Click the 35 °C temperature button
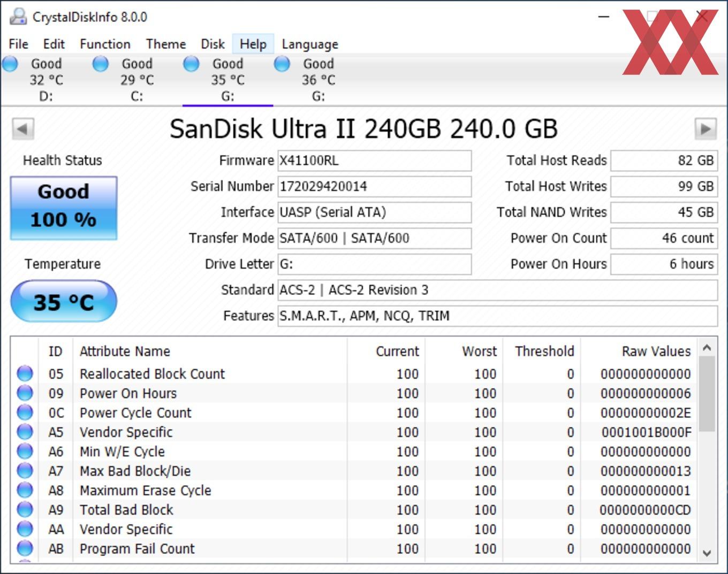The image size is (728, 574). pos(64,302)
